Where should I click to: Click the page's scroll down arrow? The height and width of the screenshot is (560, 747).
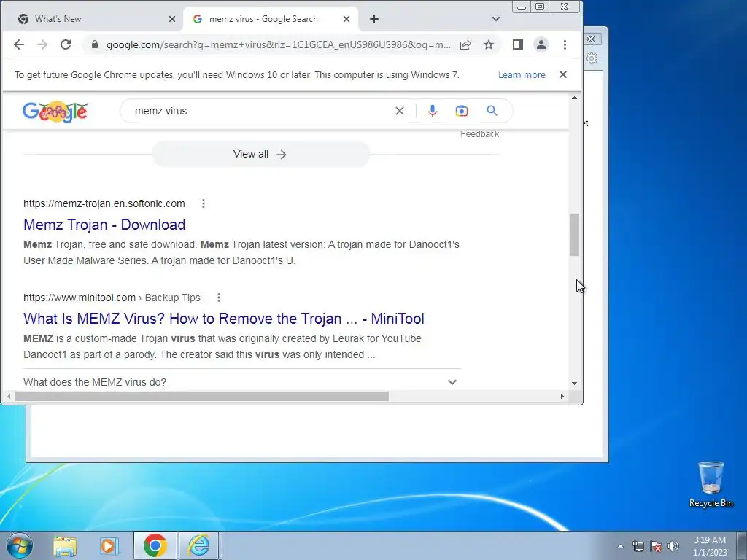[575, 384]
